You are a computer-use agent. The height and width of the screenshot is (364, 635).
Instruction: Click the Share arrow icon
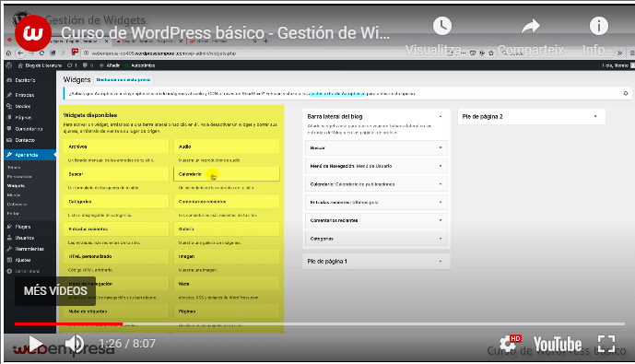pyautogui.click(x=531, y=26)
